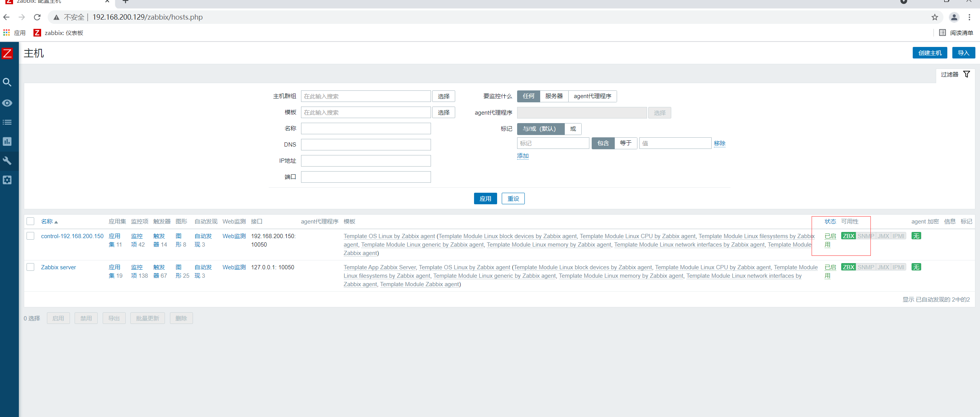This screenshot has width=980, height=417.
Task: Click the IP地址 filter input field
Action: (365, 161)
